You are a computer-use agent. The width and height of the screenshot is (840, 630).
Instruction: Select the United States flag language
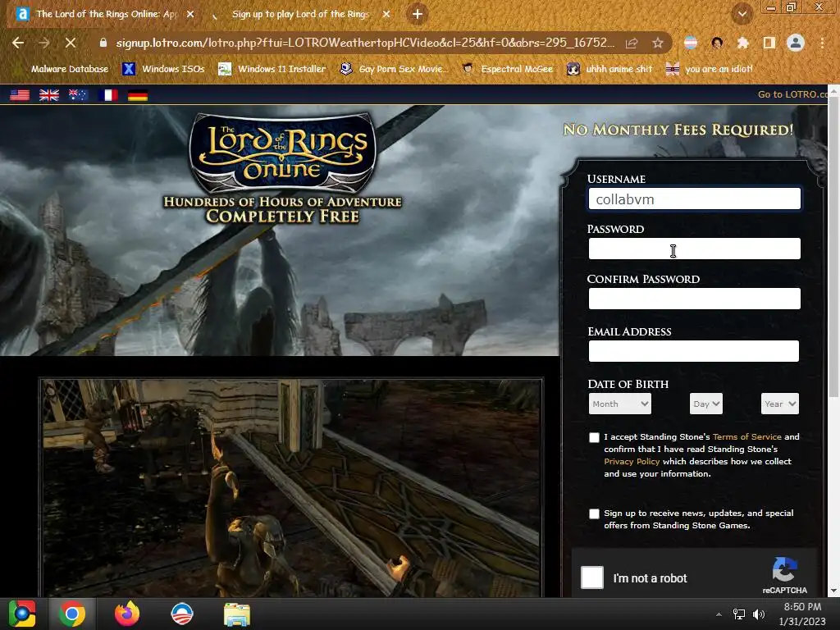[x=20, y=95]
